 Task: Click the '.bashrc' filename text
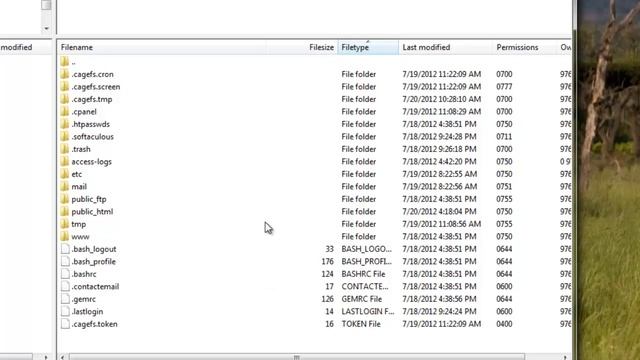click(84, 274)
